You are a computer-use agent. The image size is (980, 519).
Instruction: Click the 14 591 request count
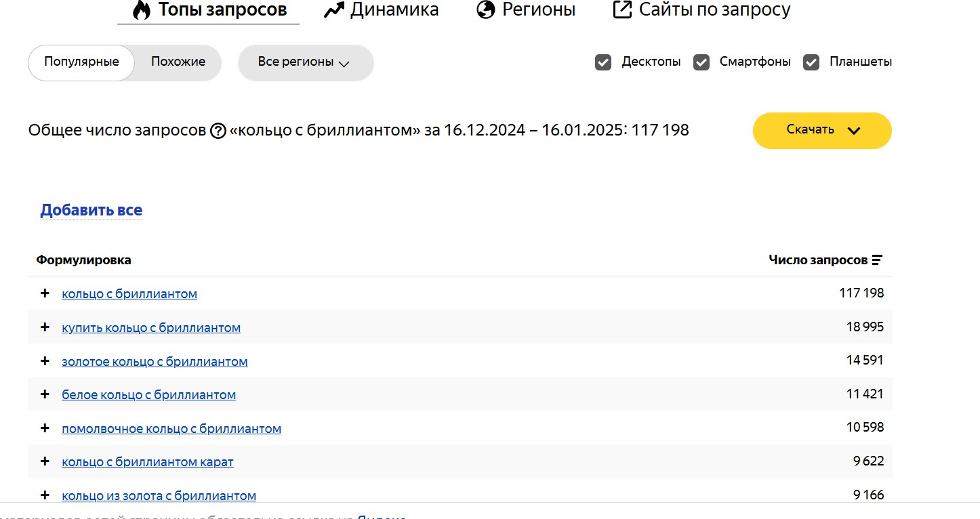pos(865,360)
